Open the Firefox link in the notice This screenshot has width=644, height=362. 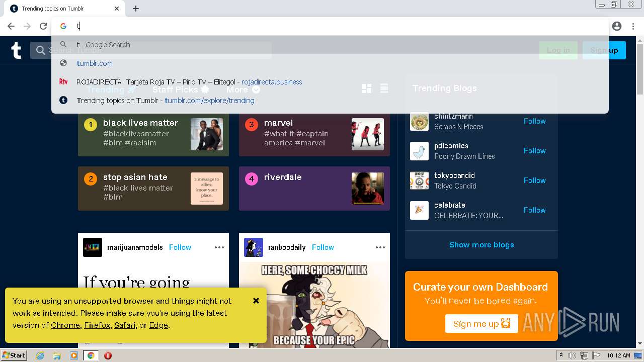tap(97, 325)
